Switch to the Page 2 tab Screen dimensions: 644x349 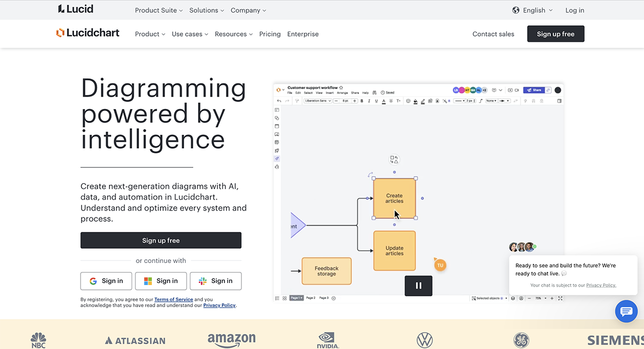[310, 298]
